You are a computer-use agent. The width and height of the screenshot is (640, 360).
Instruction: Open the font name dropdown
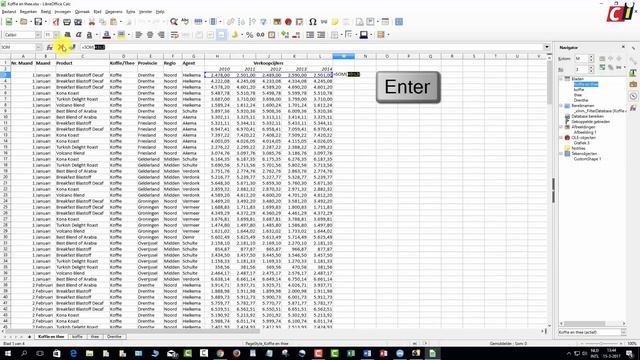pyautogui.click(x=38, y=35)
